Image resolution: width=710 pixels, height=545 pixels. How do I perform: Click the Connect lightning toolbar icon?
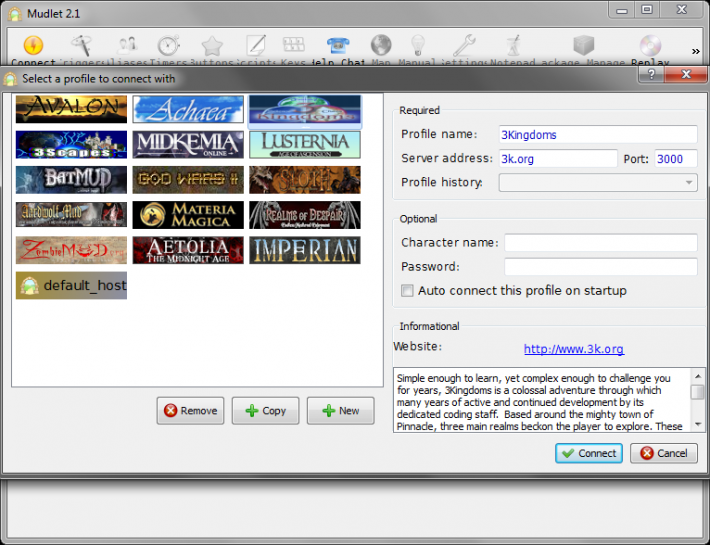point(33,45)
